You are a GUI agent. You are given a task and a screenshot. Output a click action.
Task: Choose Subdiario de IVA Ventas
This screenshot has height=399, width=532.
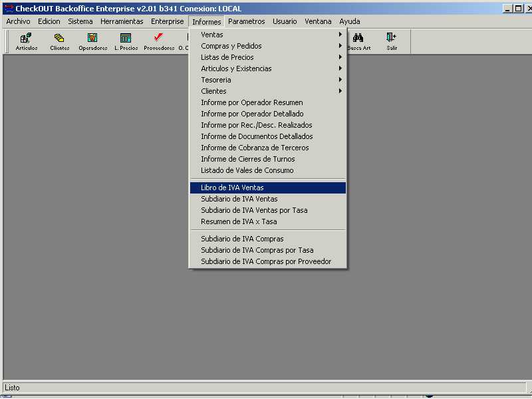268,199
